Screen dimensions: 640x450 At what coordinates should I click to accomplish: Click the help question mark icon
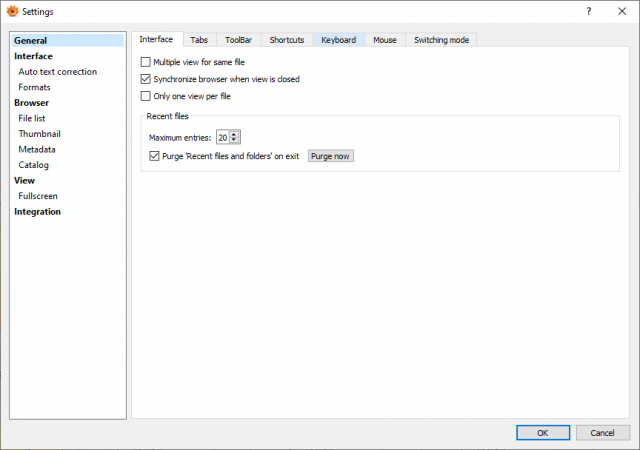(589, 11)
